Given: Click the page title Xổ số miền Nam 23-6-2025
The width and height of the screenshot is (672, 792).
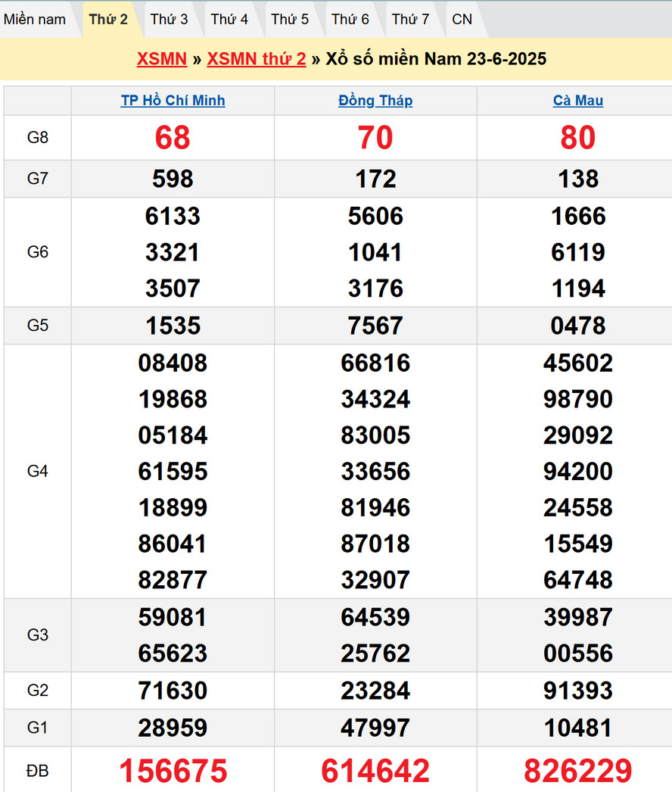Looking at the screenshot, I should pos(436,59).
